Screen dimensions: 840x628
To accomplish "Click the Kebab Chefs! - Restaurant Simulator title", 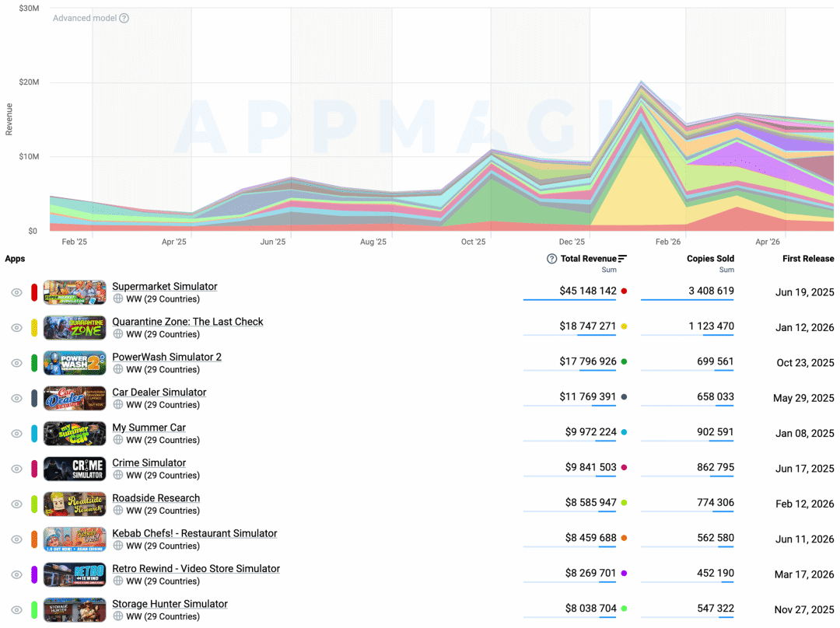I will coord(194,533).
